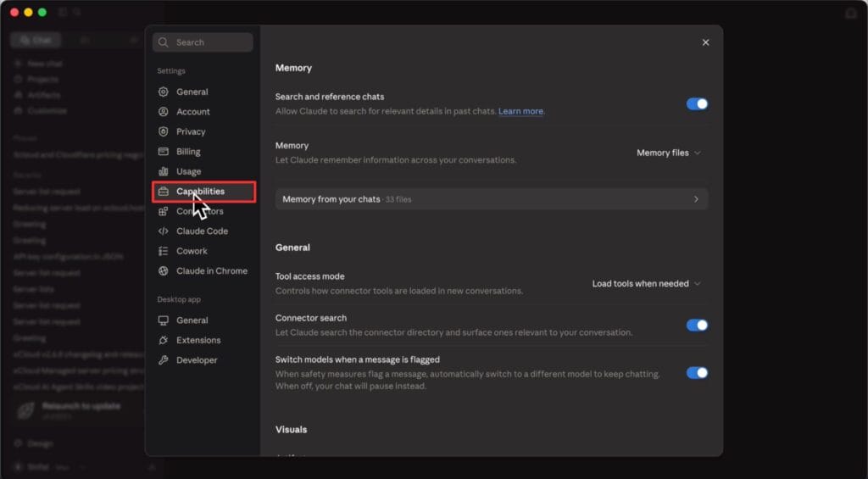Open the General settings gear icon
This screenshot has width=868, height=479.
tap(164, 92)
